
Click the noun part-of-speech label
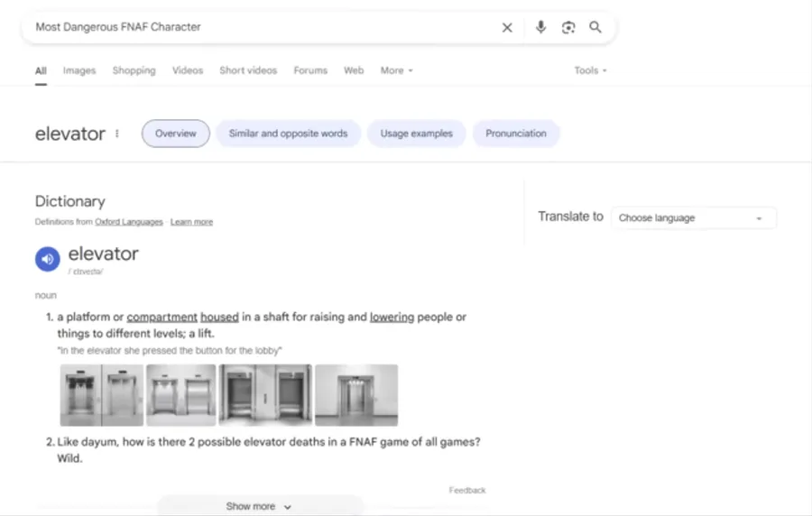(46, 296)
